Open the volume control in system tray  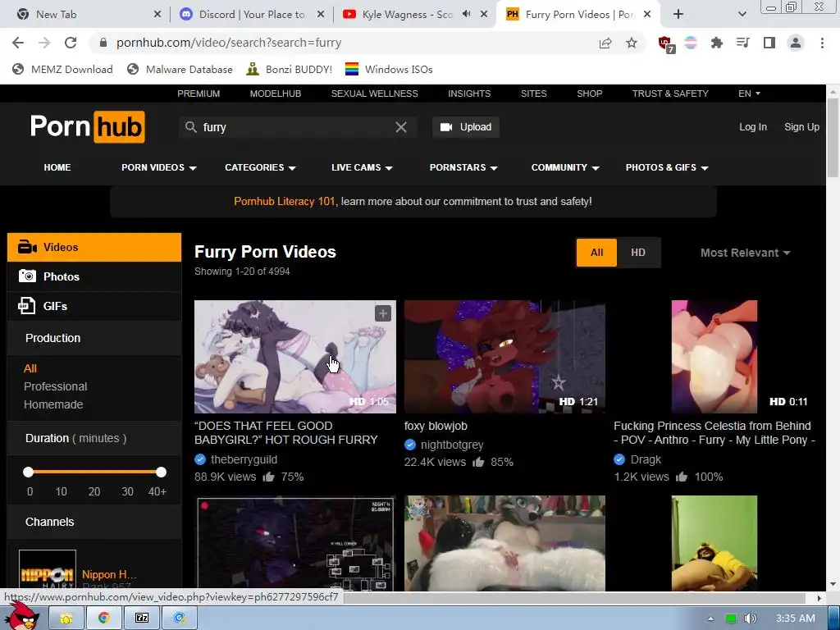(x=750, y=619)
